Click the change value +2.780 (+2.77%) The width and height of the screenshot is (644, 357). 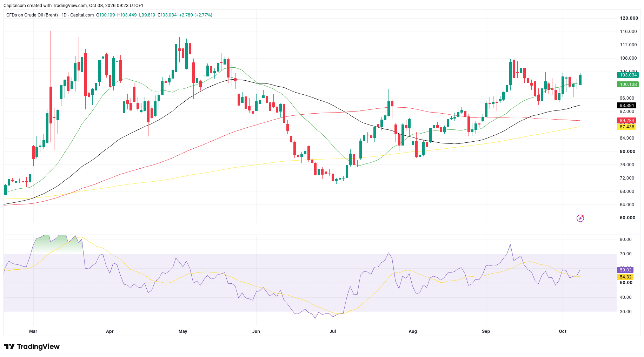[x=196, y=15]
